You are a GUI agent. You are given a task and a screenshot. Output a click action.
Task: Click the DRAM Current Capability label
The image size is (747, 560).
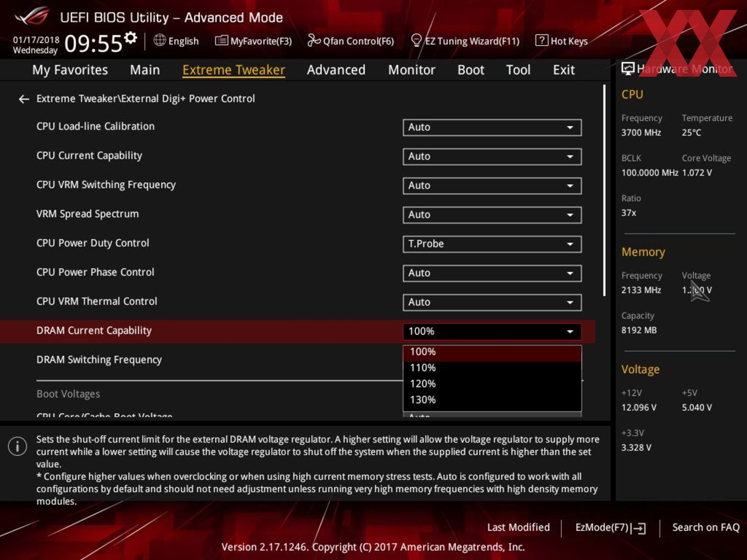[x=94, y=331]
